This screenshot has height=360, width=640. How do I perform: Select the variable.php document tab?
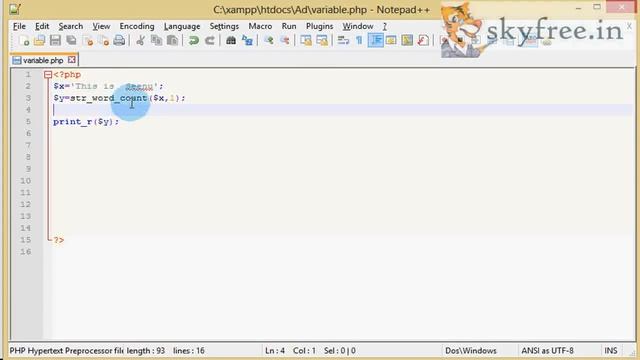[43, 60]
